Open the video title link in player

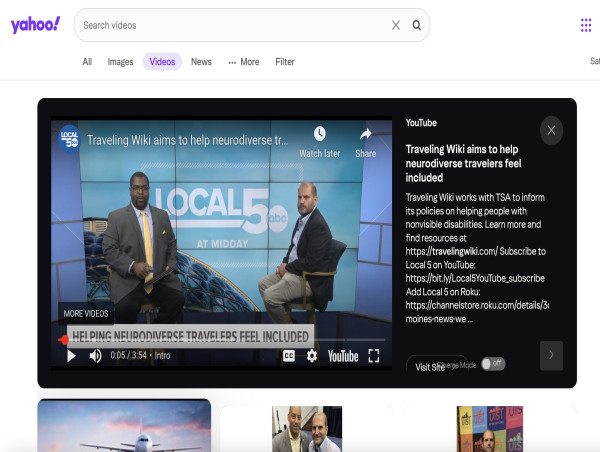pos(188,140)
